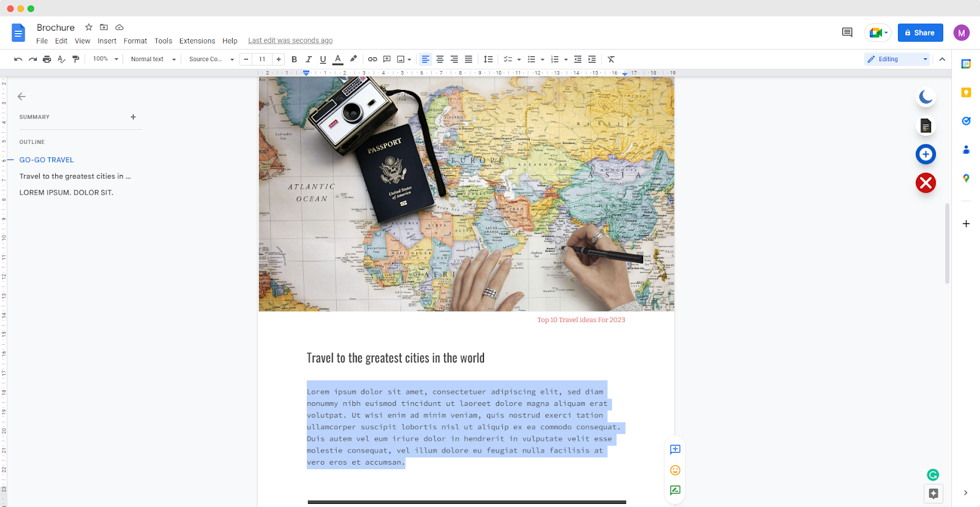Open the Editing mode dropdown

pyautogui.click(x=897, y=59)
